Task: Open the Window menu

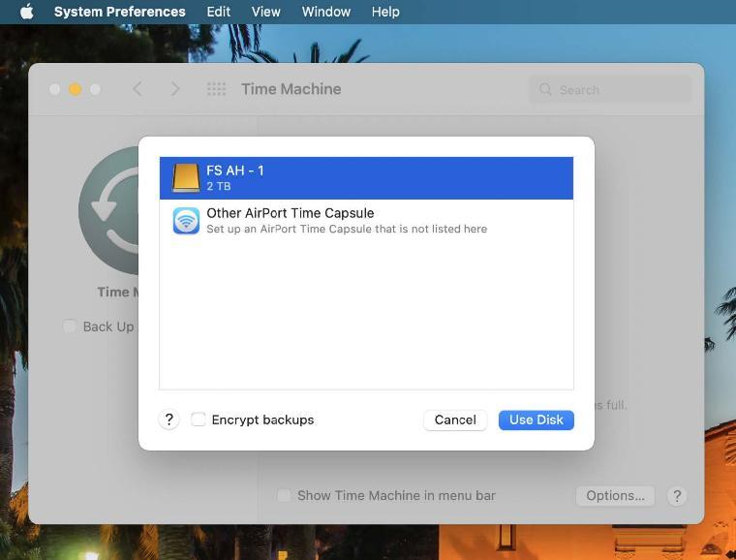Action: [x=325, y=12]
